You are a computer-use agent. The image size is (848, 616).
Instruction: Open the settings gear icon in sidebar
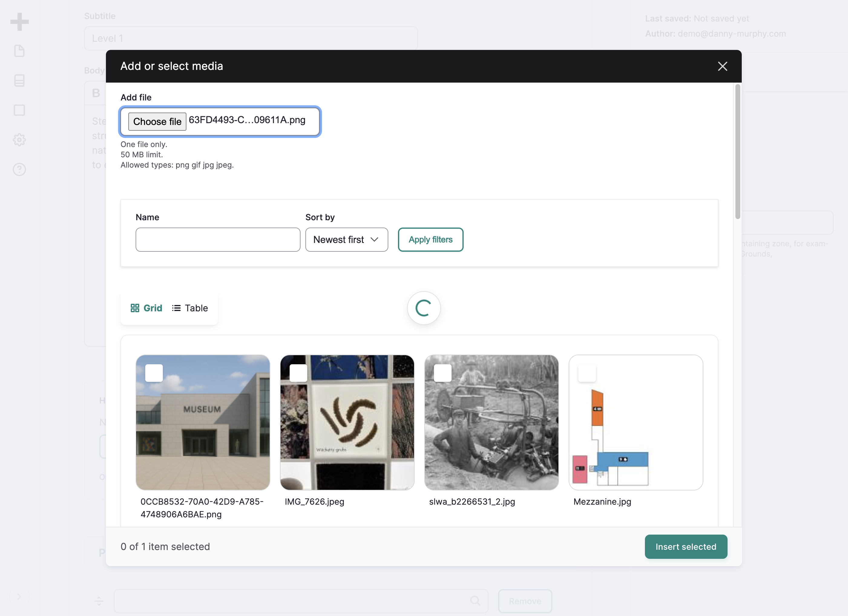click(19, 140)
